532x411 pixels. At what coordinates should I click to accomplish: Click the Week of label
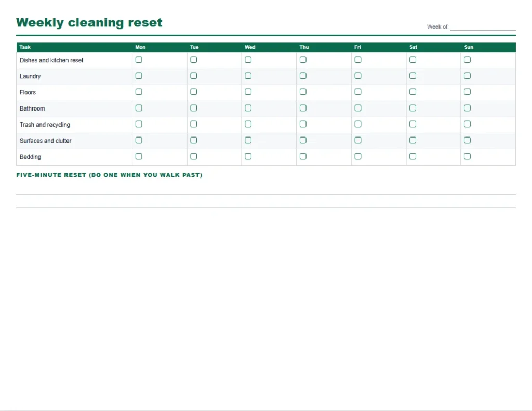click(437, 27)
